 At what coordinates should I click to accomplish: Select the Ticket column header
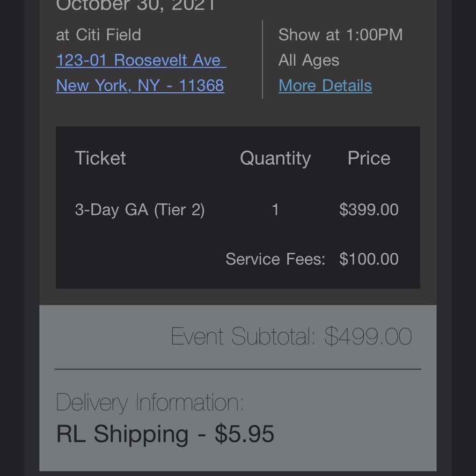pos(100,158)
